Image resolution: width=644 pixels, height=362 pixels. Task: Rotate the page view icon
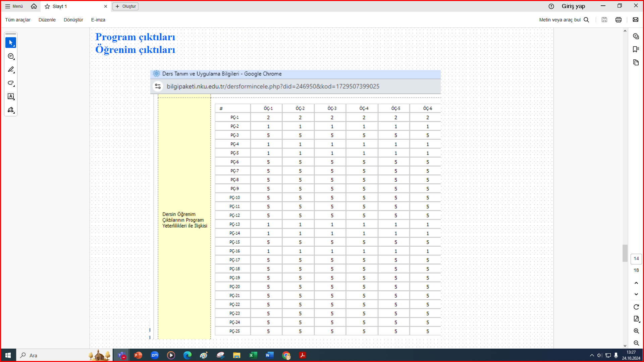click(x=636, y=307)
